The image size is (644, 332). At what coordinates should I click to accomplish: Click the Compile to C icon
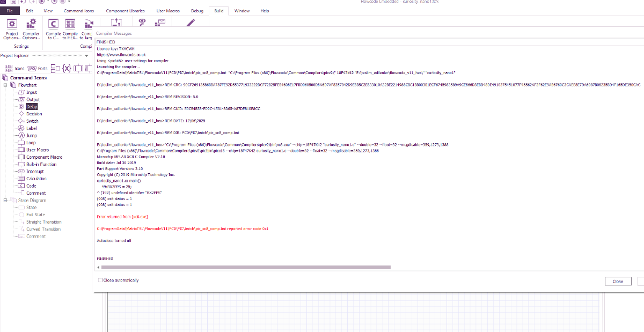53,28
